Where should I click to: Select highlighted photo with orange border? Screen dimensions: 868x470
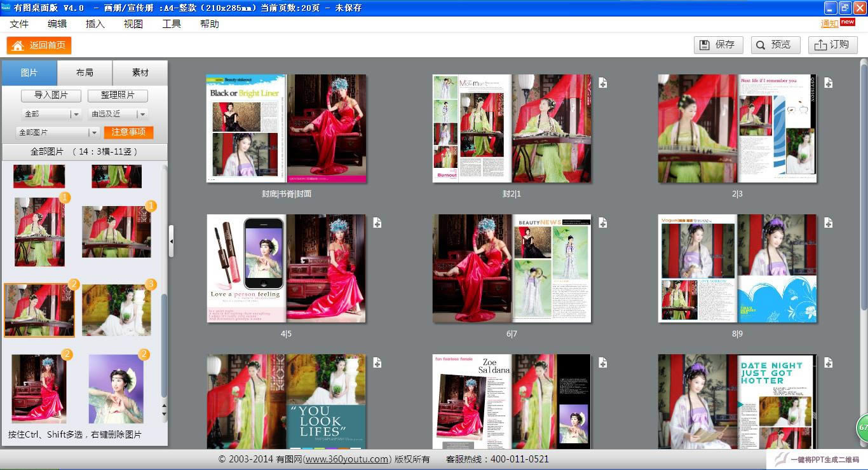[39, 310]
